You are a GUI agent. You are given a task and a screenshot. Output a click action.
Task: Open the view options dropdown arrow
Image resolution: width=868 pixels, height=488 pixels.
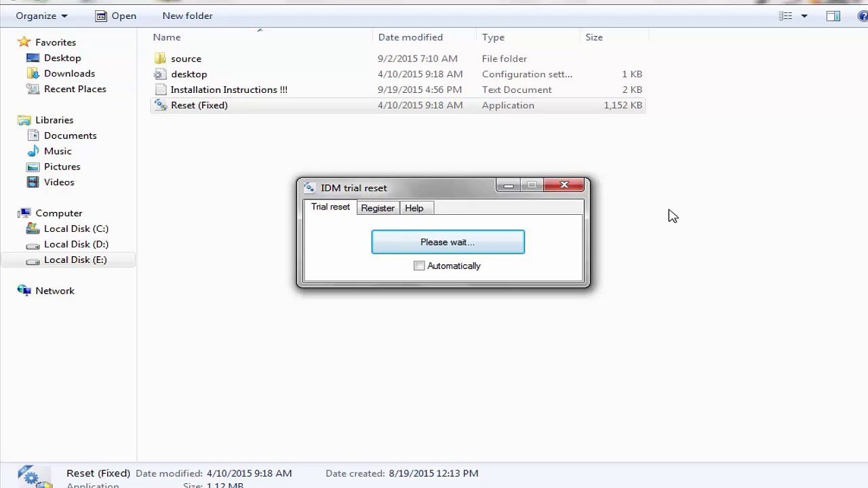[x=804, y=16]
